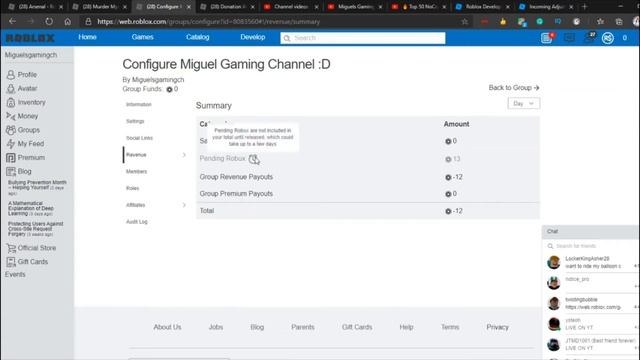The image size is (640, 360).
Task: Go to the Games nav item
Action: pos(142,37)
